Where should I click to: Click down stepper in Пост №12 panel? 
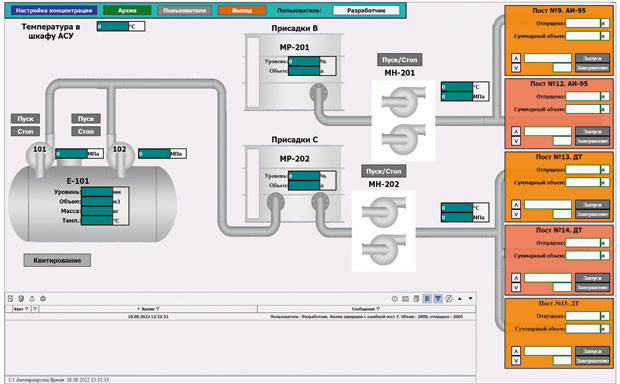tap(516, 141)
